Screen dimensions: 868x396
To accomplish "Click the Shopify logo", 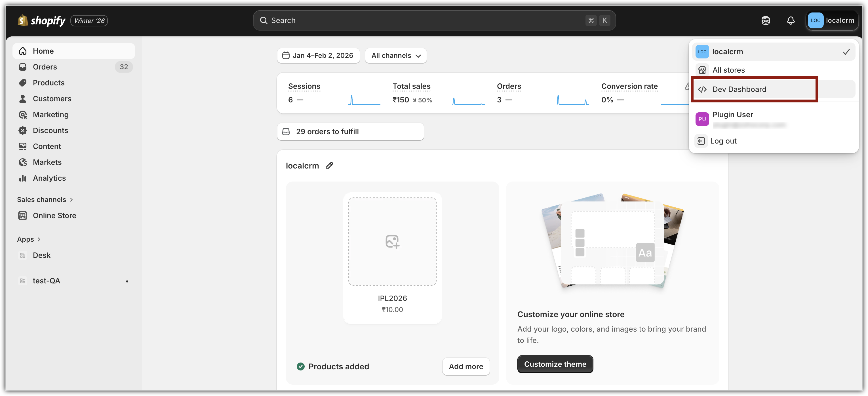I will pos(41,20).
